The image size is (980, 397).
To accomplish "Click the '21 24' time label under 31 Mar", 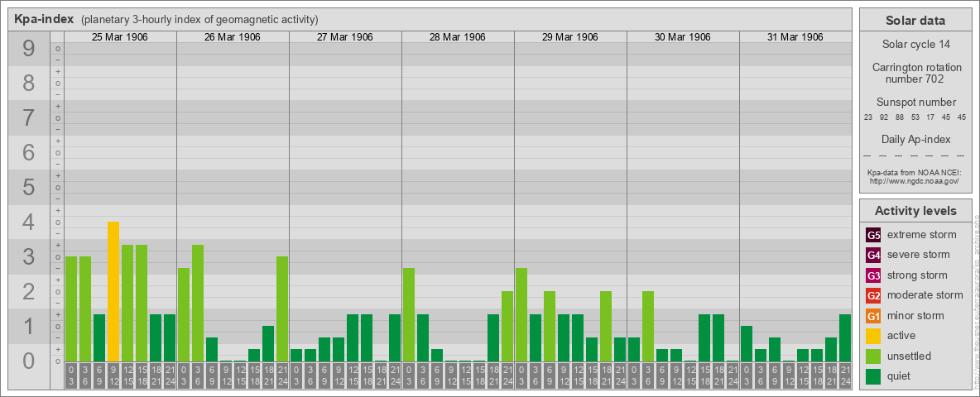I will tap(845, 376).
